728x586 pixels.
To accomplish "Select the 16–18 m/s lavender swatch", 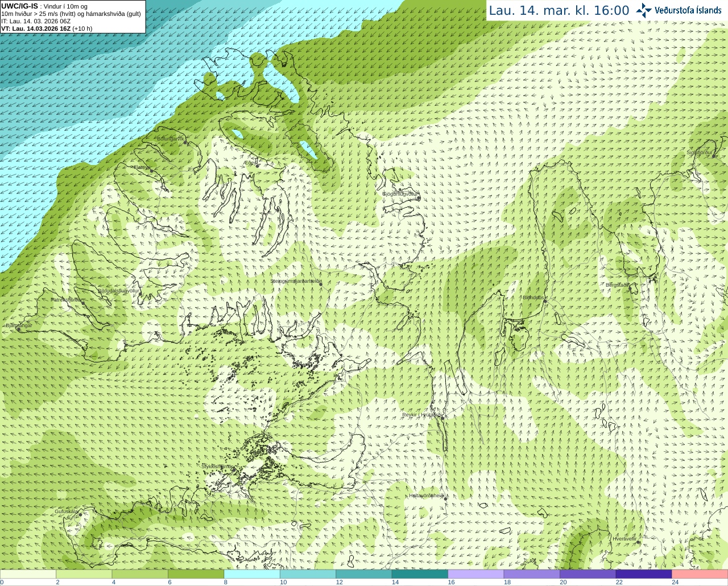I will coord(476,574).
